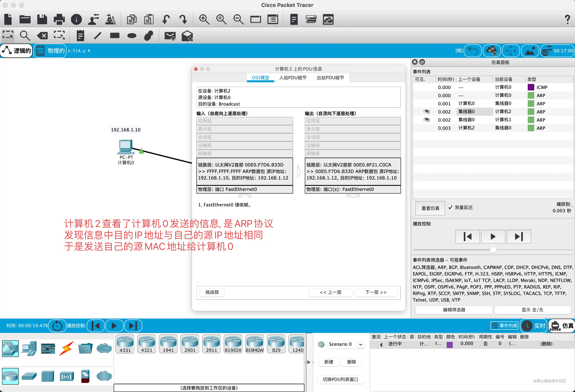Select the 2911 router device
The image size is (575, 392).
click(211, 344)
